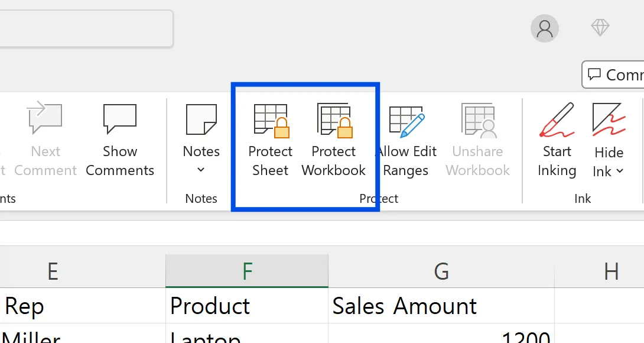
Task: Click the Start Inking pen icon
Action: pos(556,118)
